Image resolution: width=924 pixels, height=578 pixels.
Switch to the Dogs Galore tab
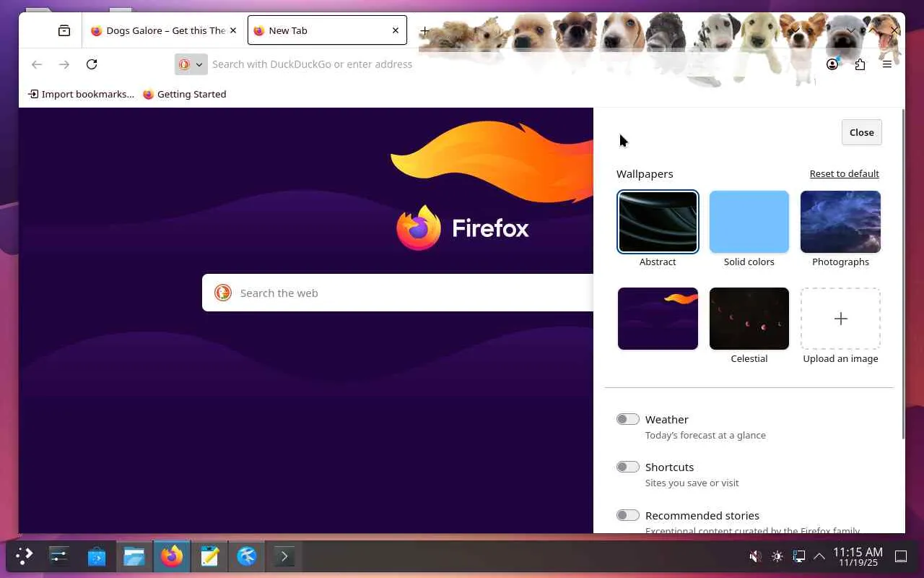coord(164,30)
